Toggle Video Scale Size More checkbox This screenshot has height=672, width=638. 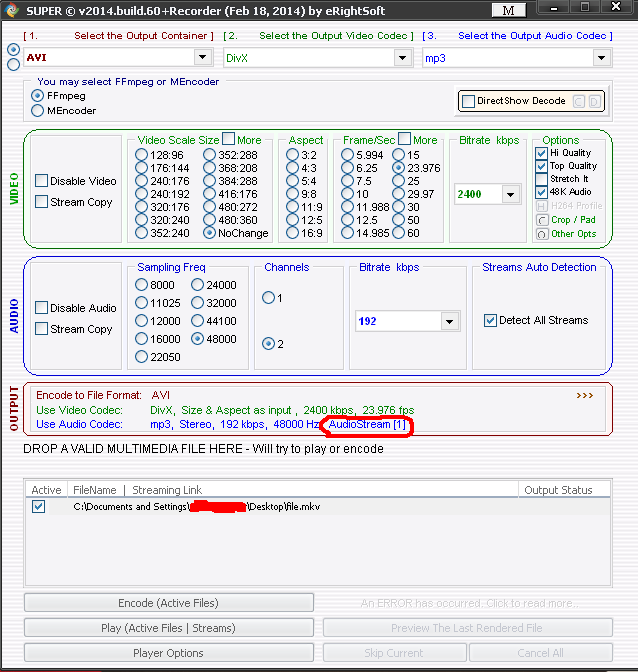(x=229, y=138)
